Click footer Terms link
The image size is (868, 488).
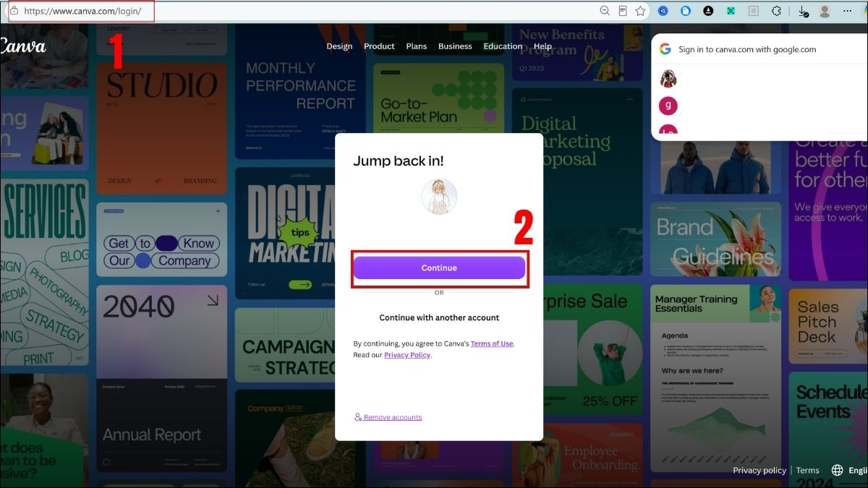point(808,470)
